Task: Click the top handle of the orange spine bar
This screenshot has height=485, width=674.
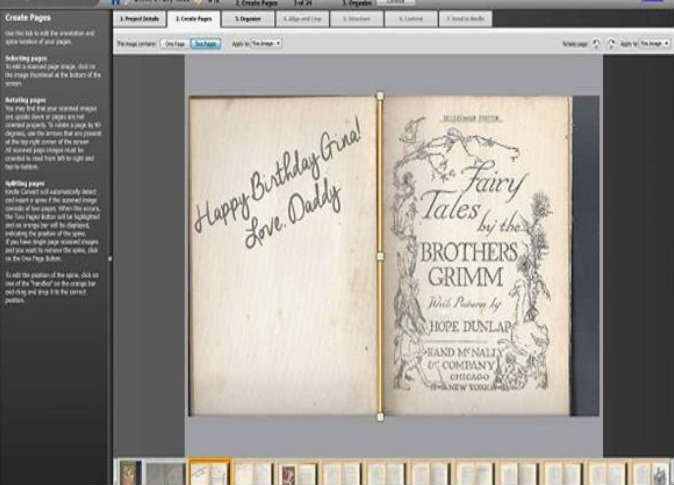Action: [380, 96]
